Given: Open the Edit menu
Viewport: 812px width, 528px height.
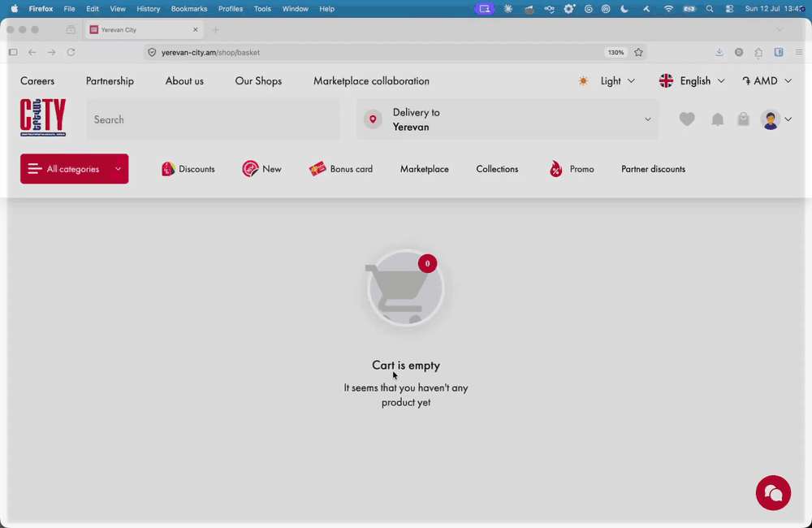Looking at the screenshot, I should click(93, 9).
